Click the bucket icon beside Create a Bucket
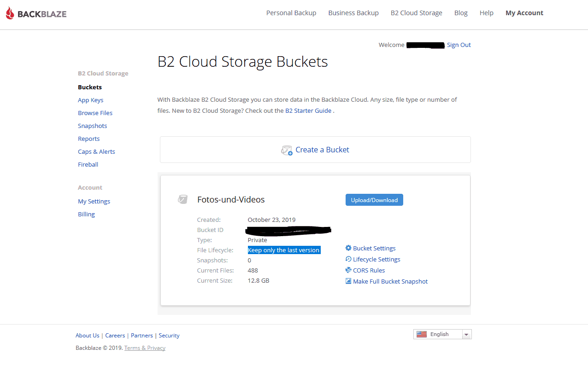This screenshot has width=588, height=377. (287, 150)
